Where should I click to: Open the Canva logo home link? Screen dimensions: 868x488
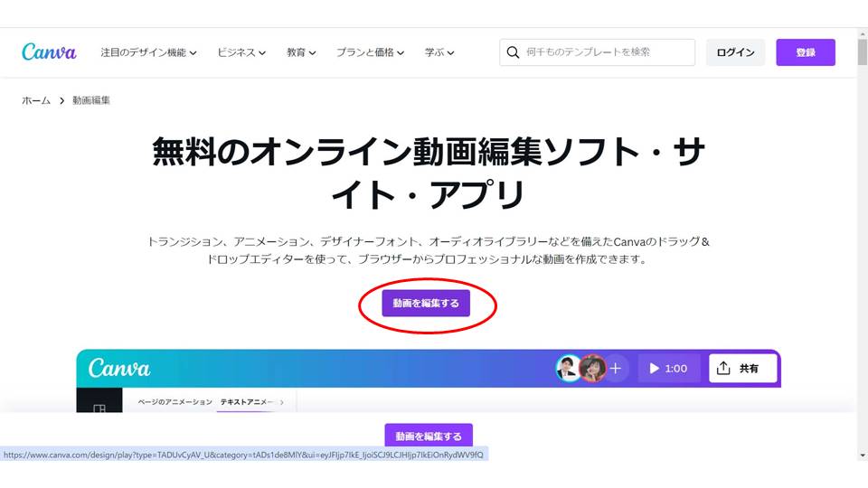(x=49, y=52)
